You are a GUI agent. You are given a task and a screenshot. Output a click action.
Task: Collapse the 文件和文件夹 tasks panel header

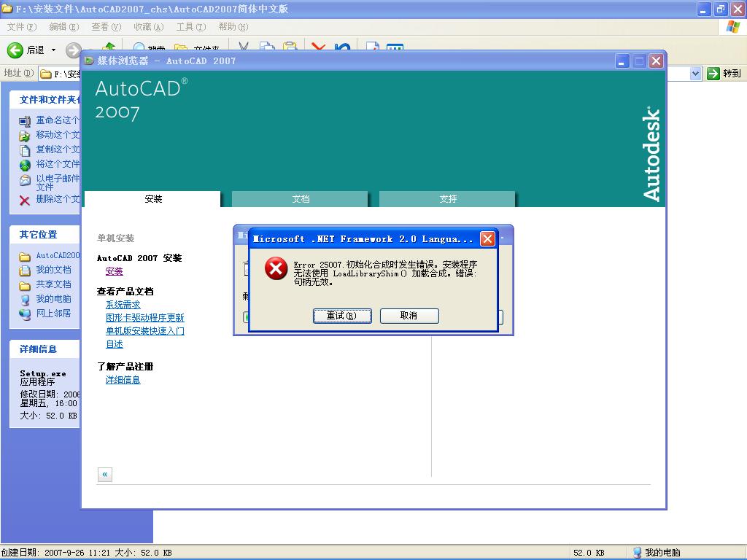pos(44,99)
